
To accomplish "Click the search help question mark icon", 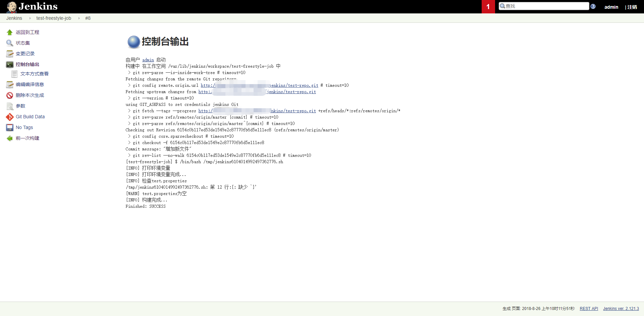I will [x=593, y=6].
